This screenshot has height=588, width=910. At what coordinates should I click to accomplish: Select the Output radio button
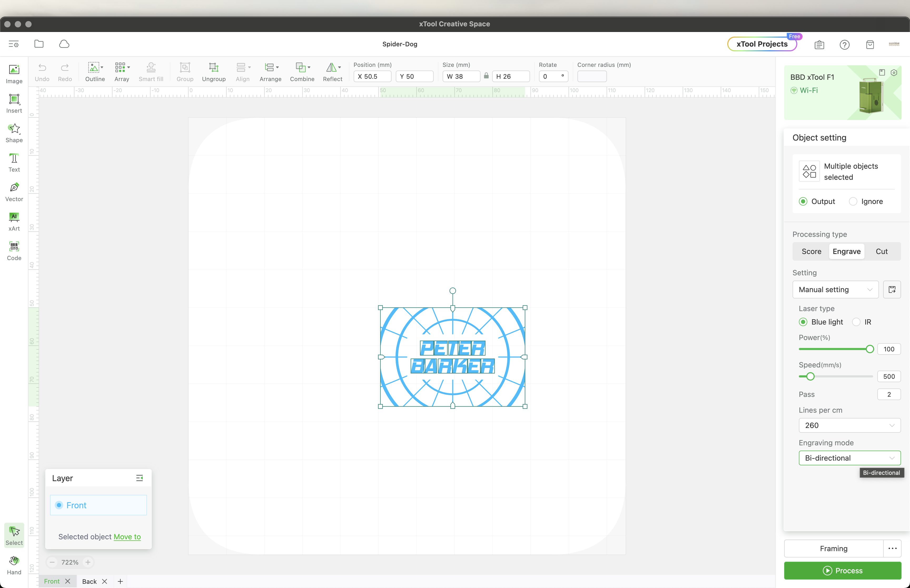point(803,201)
